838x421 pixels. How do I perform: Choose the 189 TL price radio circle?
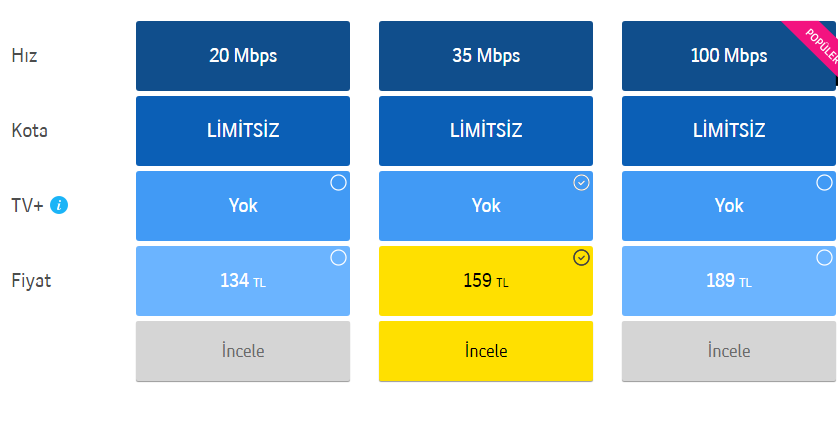click(x=824, y=258)
